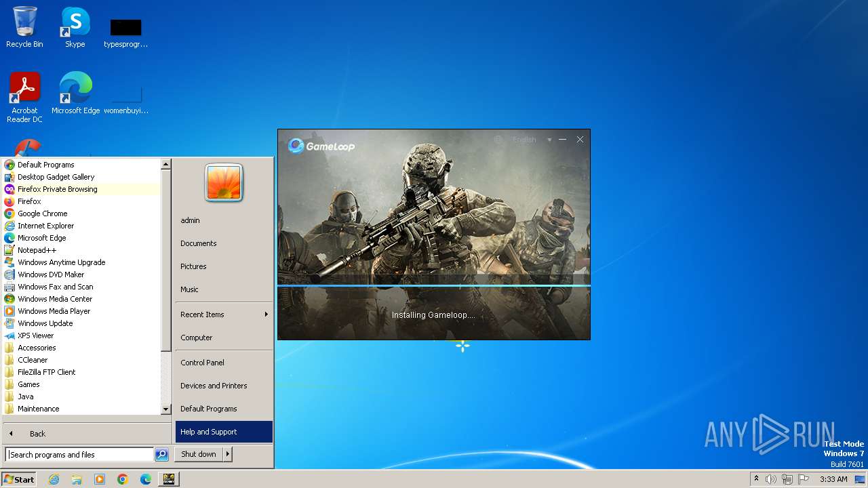Open the volume speaker tray icon

tap(771, 479)
